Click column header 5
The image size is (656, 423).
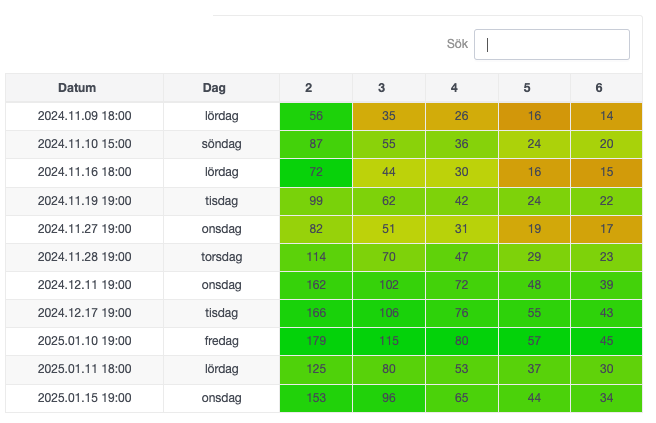coord(534,88)
